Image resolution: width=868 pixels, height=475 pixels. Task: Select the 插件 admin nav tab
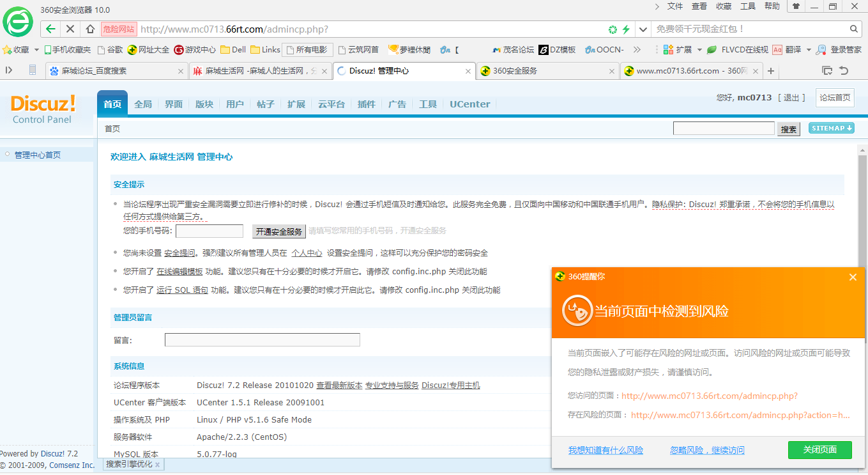(367, 104)
